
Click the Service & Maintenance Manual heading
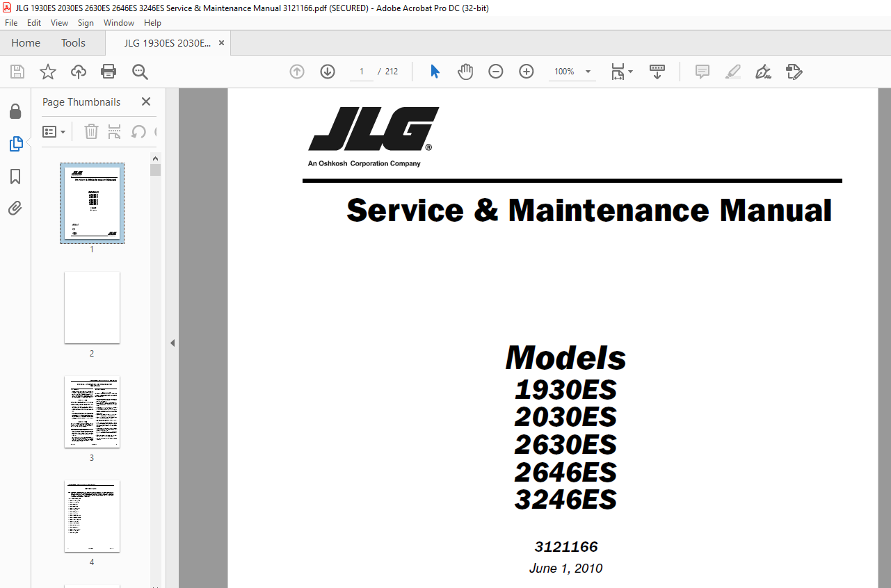[x=589, y=211]
